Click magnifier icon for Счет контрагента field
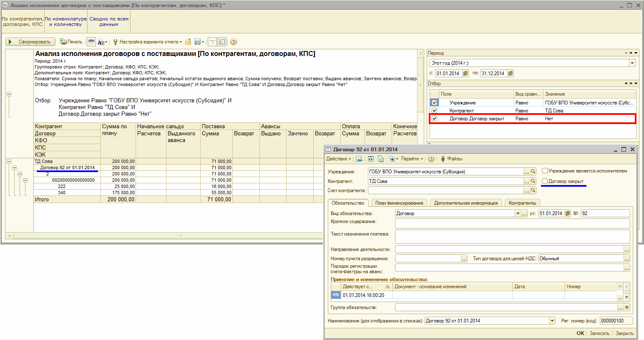The width and height of the screenshot is (644, 340). click(533, 190)
